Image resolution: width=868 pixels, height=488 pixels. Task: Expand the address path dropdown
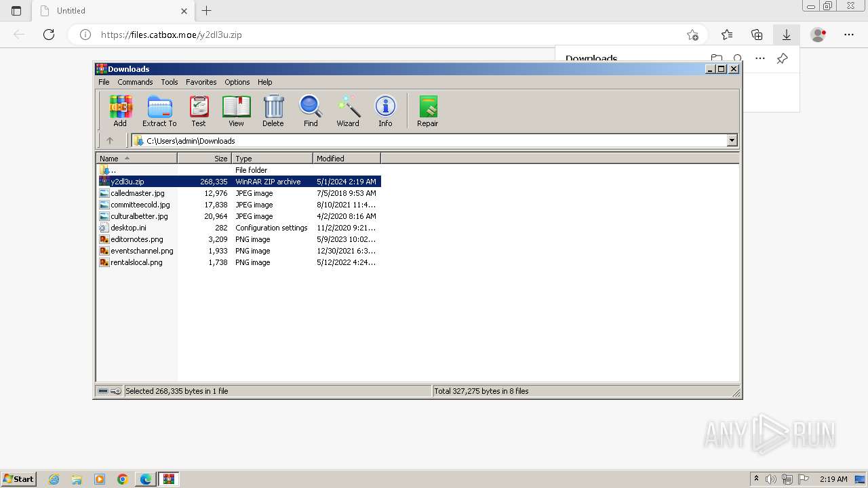[732, 141]
